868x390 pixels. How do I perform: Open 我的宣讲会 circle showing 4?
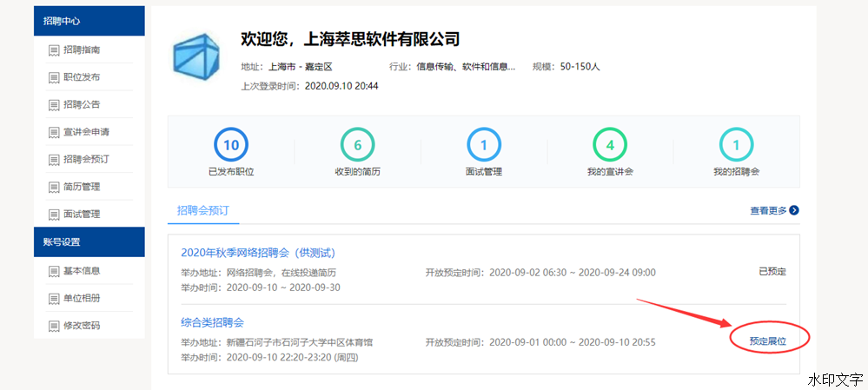[x=610, y=146]
